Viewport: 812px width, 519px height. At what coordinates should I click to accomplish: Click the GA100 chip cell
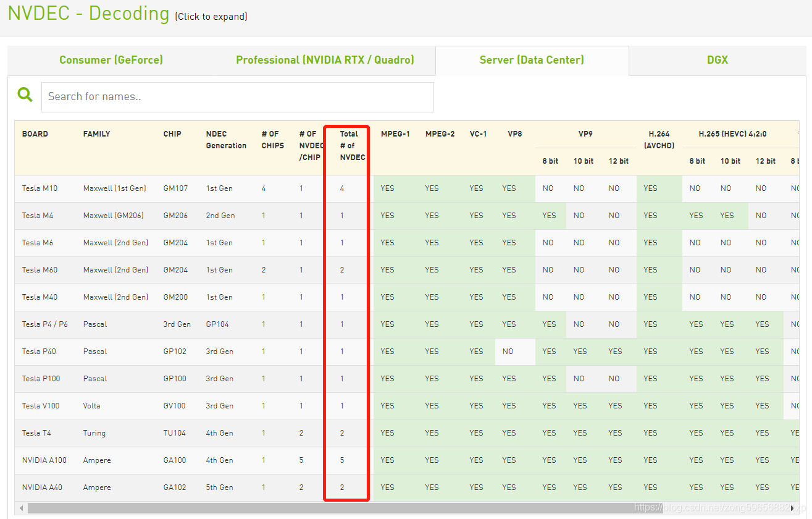tap(175, 460)
